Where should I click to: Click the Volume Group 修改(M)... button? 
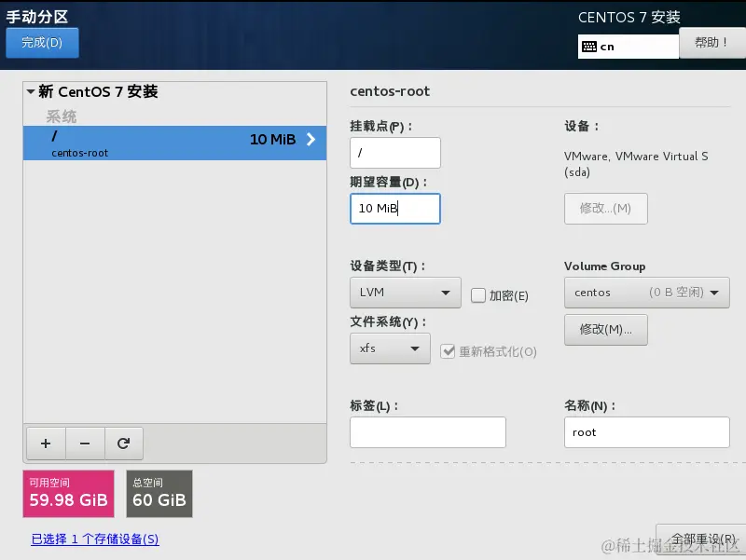click(605, 330)
